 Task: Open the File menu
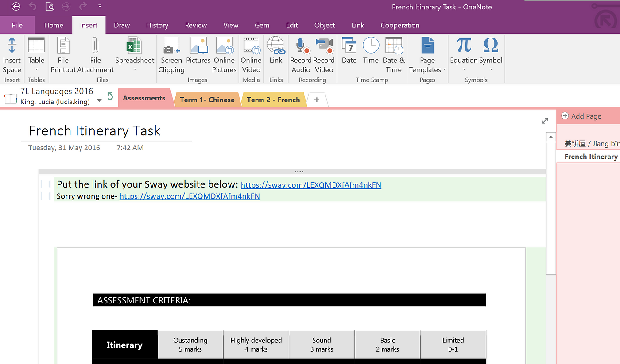pos(17,25)
